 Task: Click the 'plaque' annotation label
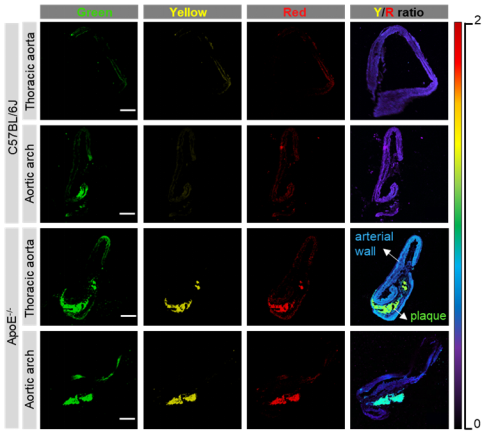point(428,316)
